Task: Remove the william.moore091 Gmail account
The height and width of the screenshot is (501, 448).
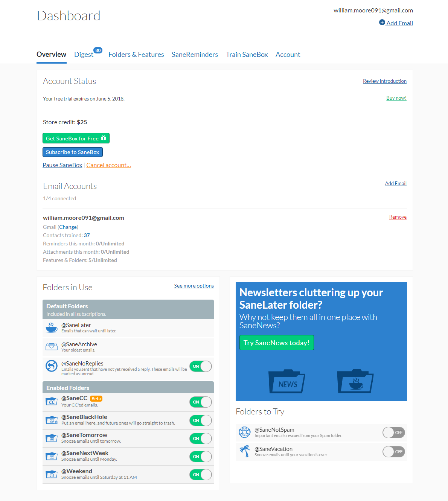Action: click(x=398, y=217)
